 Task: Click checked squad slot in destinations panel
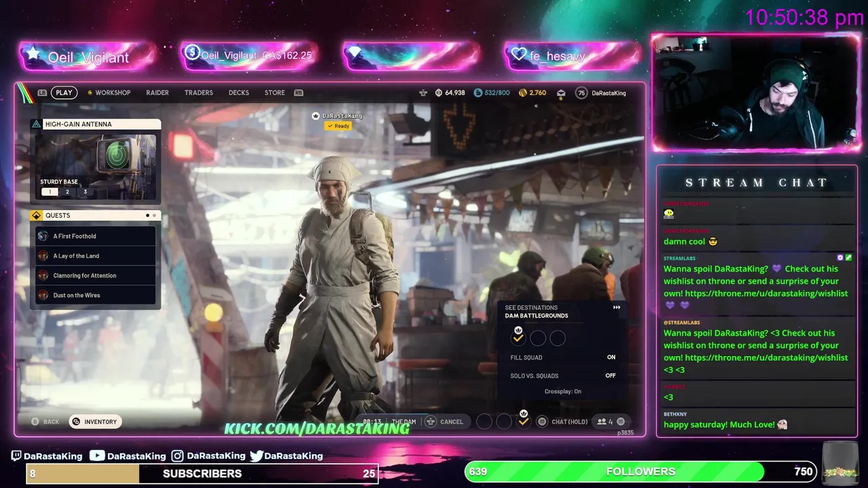[x=518, y=338]
